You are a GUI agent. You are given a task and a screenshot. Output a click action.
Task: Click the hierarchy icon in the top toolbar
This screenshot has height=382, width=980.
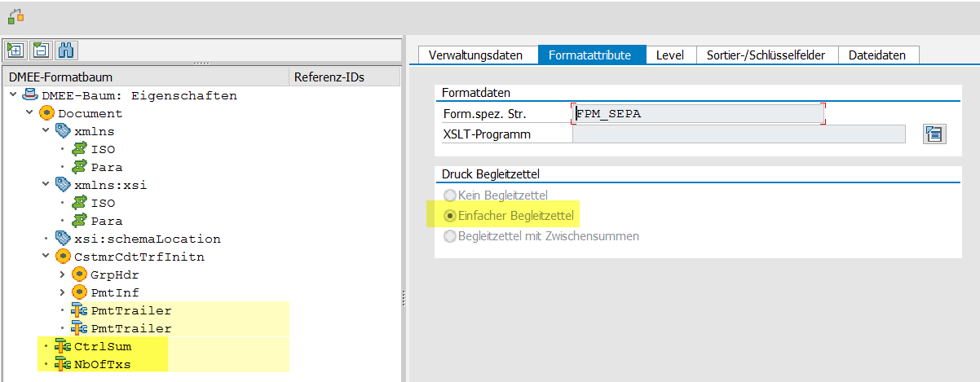click(x=15, y=15)
